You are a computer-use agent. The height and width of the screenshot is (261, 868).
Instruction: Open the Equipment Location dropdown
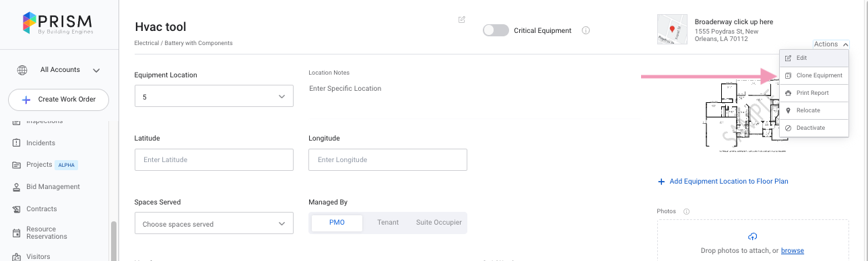click(214, 96)
